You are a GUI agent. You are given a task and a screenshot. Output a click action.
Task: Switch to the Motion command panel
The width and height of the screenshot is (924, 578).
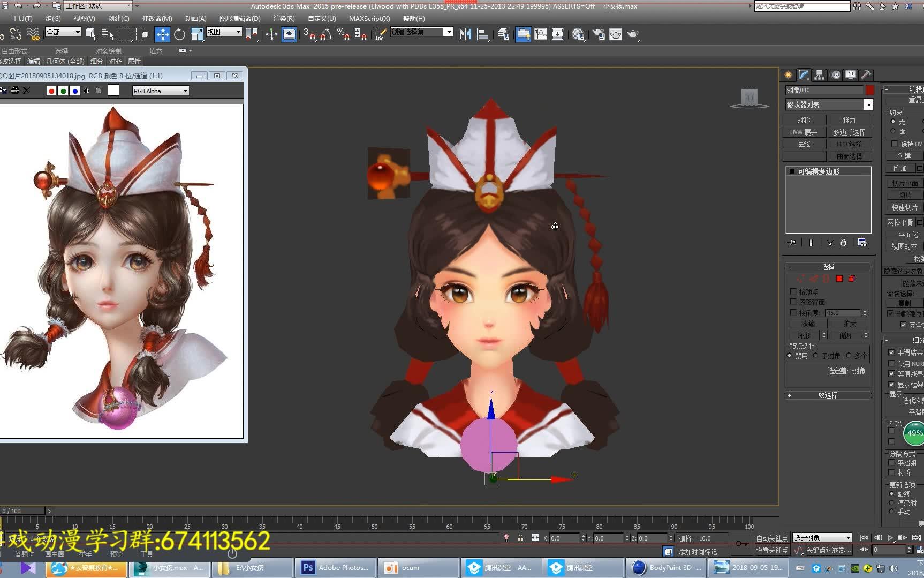[x=835, y=75]
